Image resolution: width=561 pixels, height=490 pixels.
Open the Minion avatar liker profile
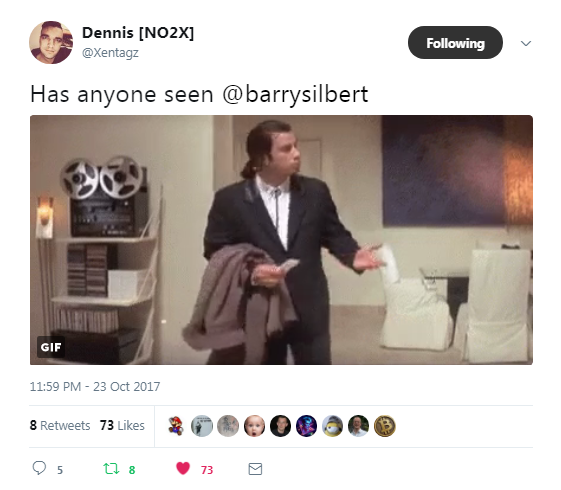coord(332,426)
